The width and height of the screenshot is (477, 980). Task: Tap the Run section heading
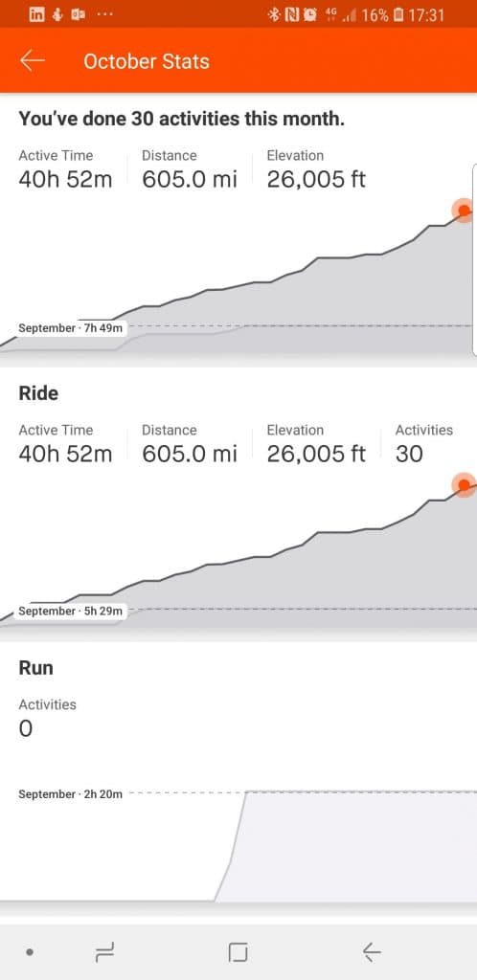(x=35, y=667)
